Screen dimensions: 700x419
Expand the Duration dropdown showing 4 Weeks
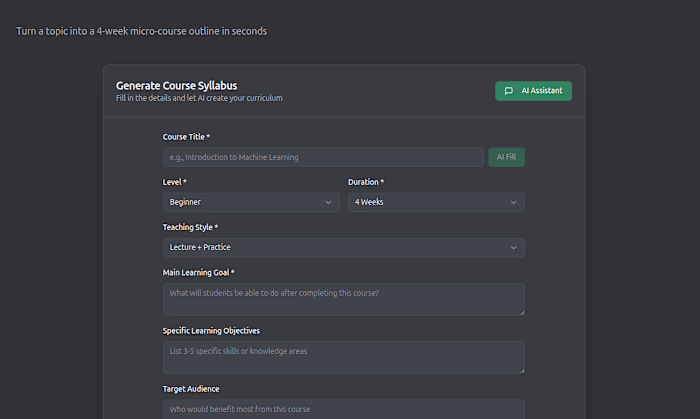(x=435, y=202)
